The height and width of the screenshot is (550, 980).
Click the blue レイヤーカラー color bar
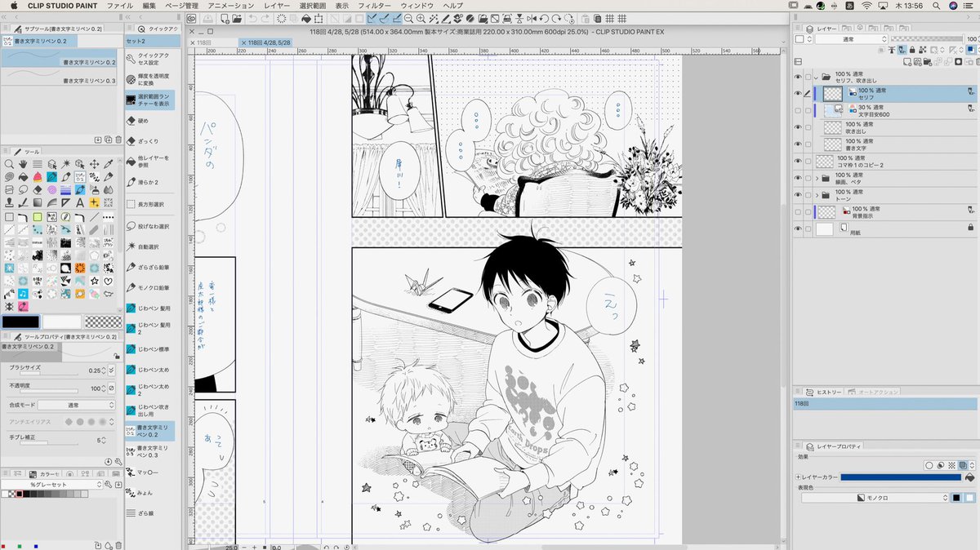tap(901, 477)
